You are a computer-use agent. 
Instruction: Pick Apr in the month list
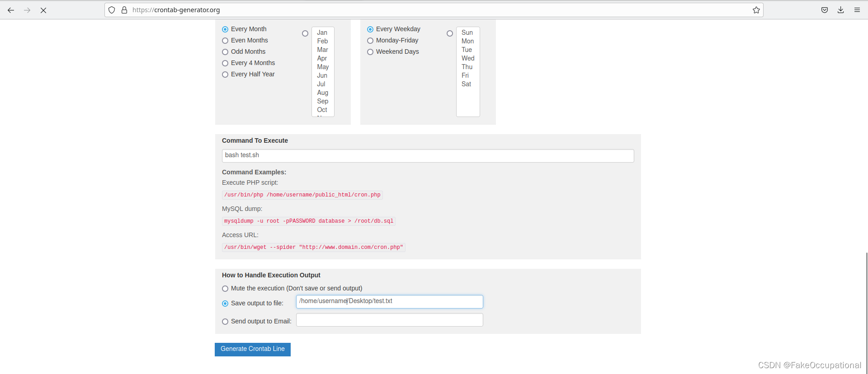(x=322, y=58)
